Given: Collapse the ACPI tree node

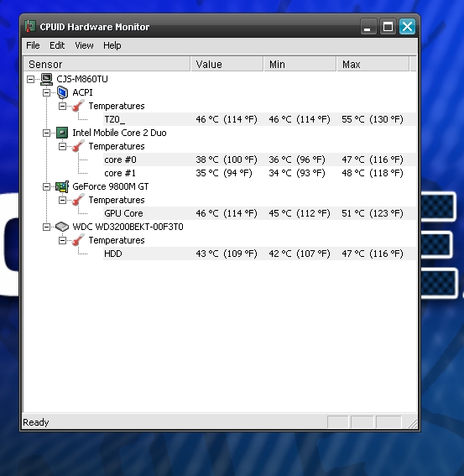Looking at the screenshot, I should click(46, 92).
